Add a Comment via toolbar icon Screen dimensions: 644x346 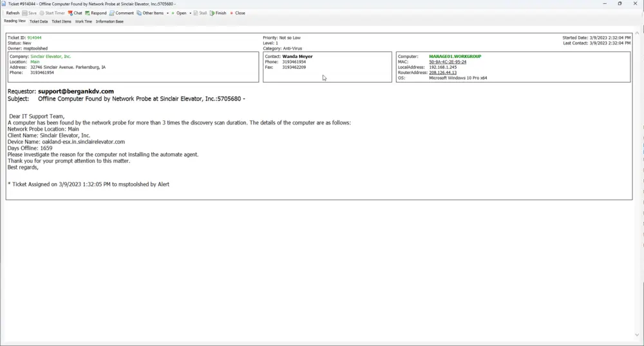pos(112,13)
